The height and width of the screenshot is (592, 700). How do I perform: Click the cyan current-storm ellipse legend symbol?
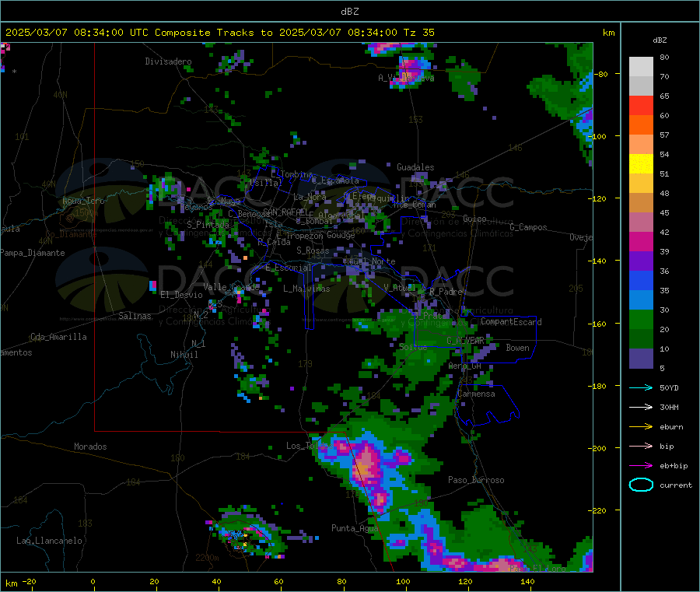641,485
